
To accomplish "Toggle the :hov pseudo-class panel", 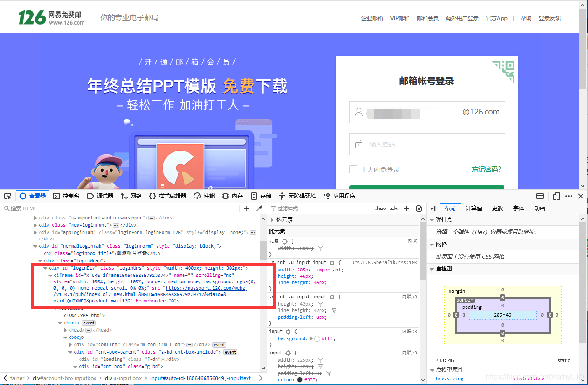I will tap(380, 208).
